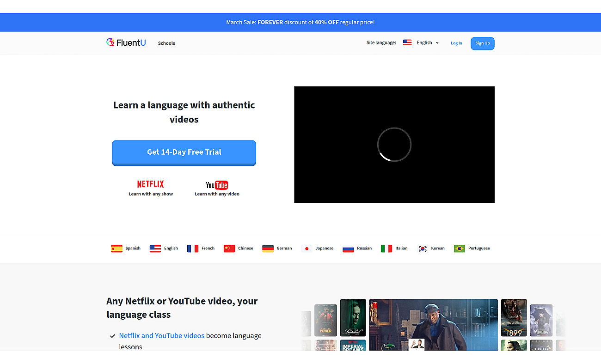Click the YouTube logo
Image resolution: width=601 pixels, height=364 pixels.
[x=217, y=185]
